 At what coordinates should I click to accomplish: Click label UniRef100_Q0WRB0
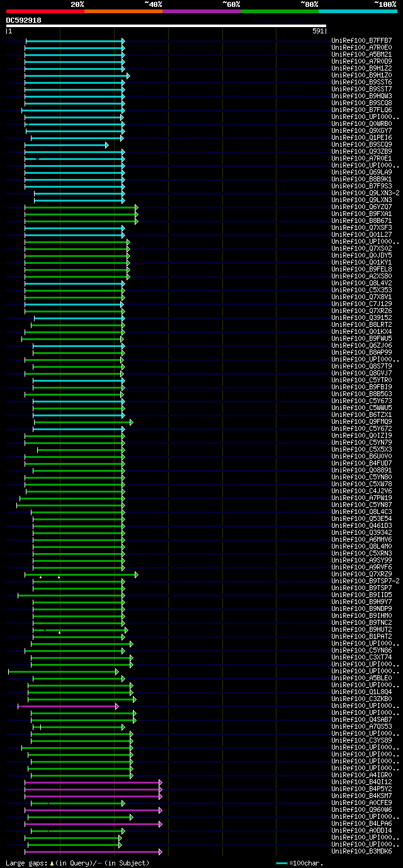(361, 123)
